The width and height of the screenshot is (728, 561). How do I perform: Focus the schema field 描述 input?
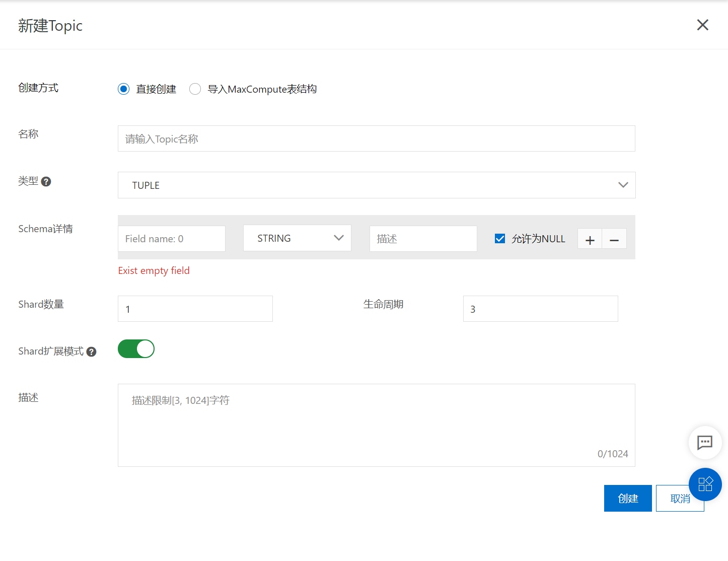pos(423,239)
